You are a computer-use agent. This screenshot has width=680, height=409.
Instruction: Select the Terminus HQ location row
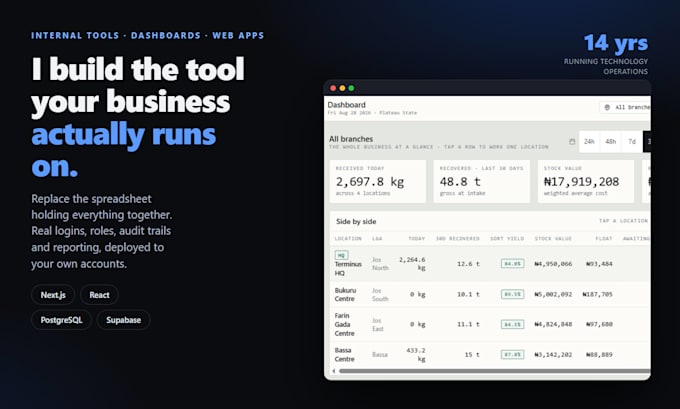[x=490, y=264]
